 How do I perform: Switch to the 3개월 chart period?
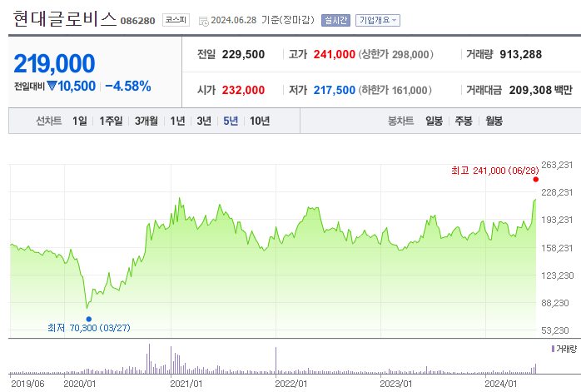[146, 121]
